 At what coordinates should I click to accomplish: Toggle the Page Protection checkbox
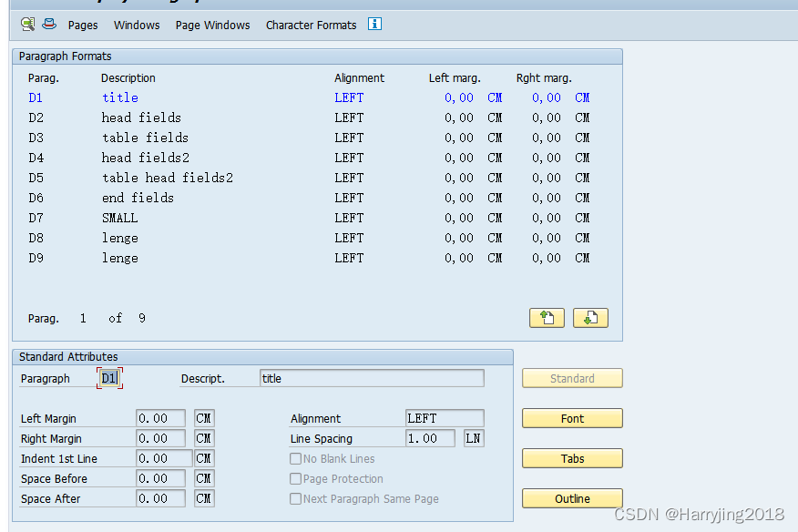point(295,478)
